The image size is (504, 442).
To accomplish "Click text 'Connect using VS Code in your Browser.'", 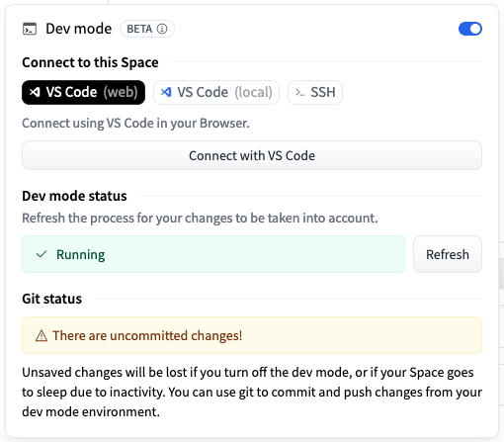I will pos(135,124).
